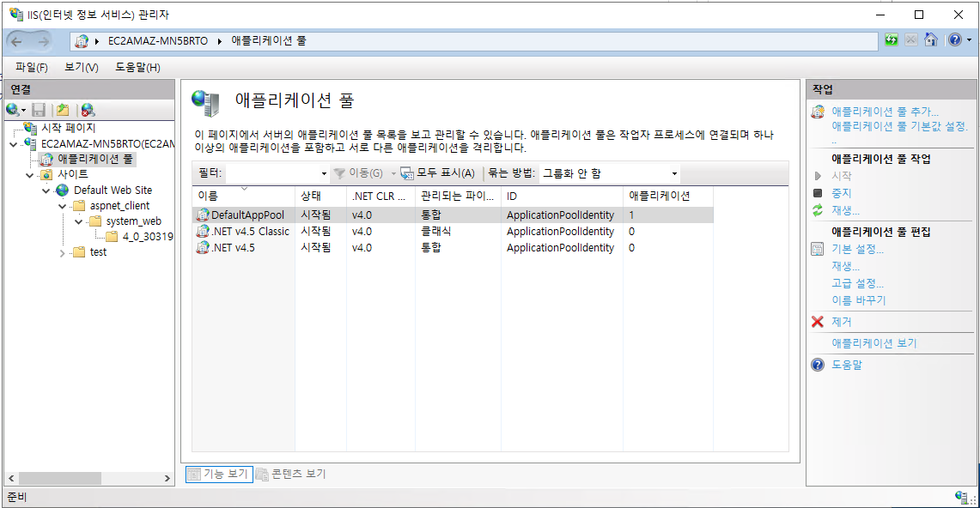Image resolution: width=980 pixels, height=508 pixels.
Task: Open the dropdown arrow next to help icon
Action: pos(970,40)
